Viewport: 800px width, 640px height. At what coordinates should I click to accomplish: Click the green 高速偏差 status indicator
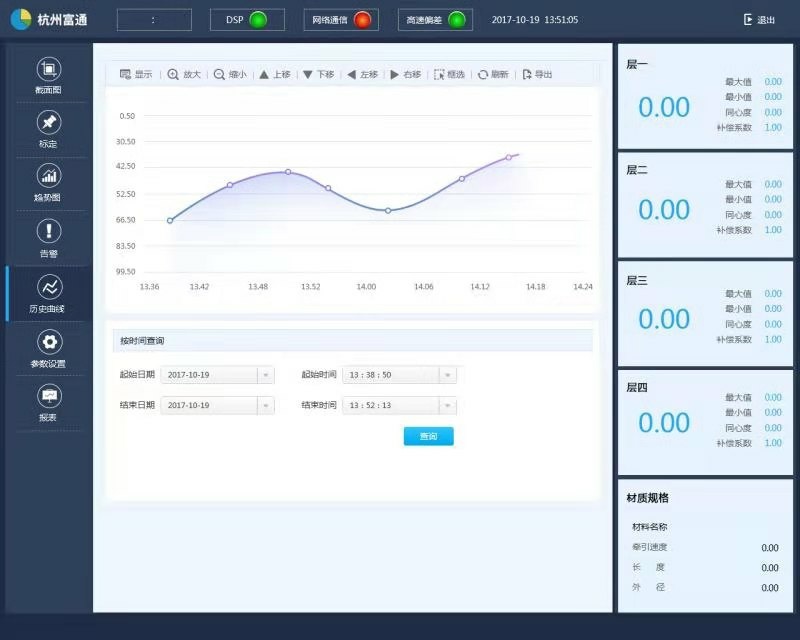457,20
